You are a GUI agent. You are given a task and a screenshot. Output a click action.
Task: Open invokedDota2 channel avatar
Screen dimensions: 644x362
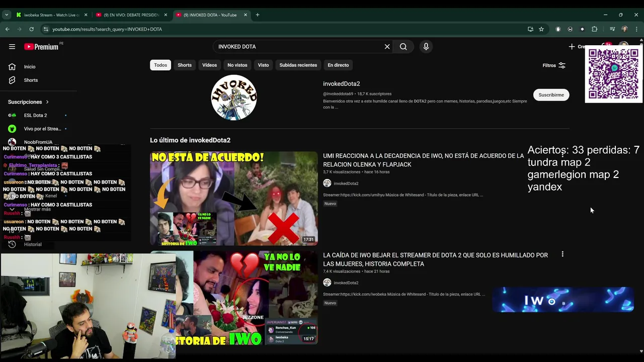[x=234, y=98]
